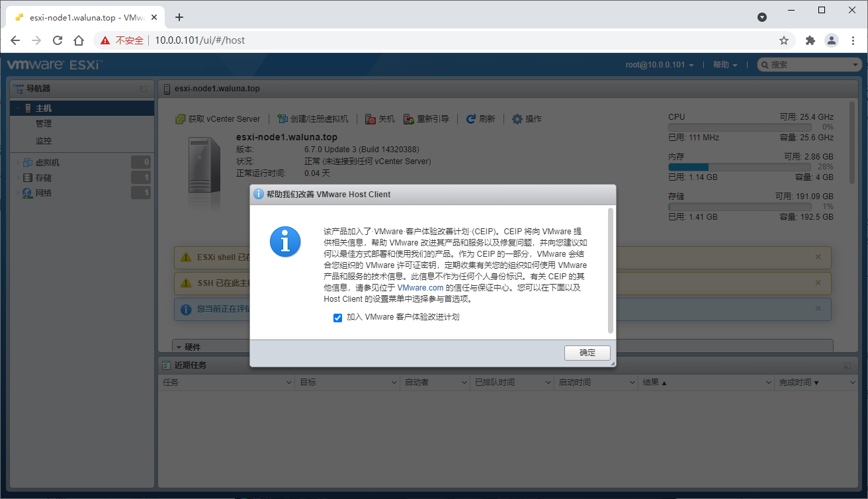Viewport: 868px width, 499px height.
Task: Dismiss the SSH warning banner
Action: (x=818, y=283)
